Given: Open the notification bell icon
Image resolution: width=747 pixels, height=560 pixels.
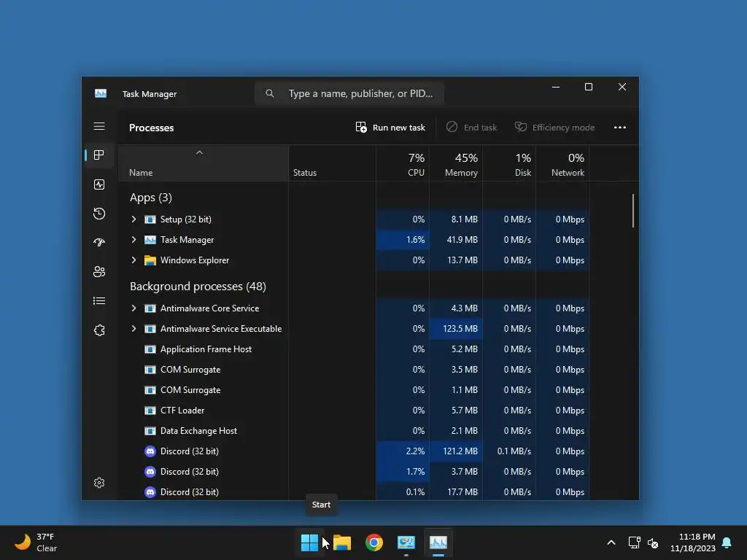Looking at the screenshot, I should click(x=727, y=542).
